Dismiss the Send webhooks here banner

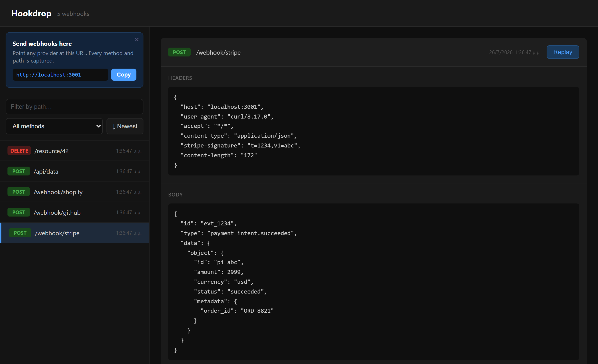point(137,39)
